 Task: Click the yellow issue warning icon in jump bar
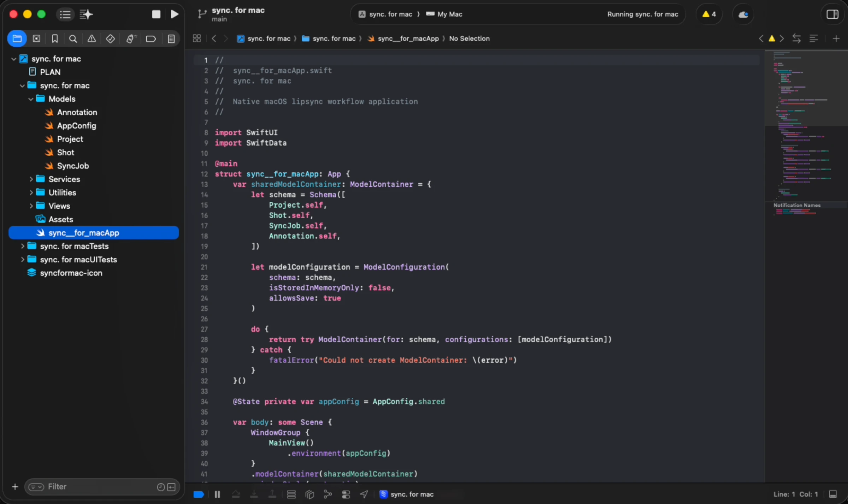pyautogui.click(x=772, y=38)
